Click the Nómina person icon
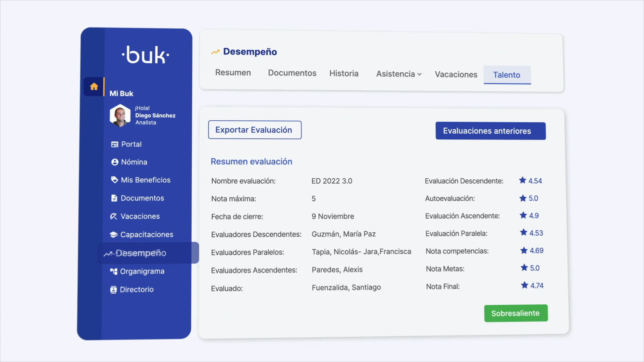Image resolution: width=644 pixels, height=362 pixels. pos(115,162)
